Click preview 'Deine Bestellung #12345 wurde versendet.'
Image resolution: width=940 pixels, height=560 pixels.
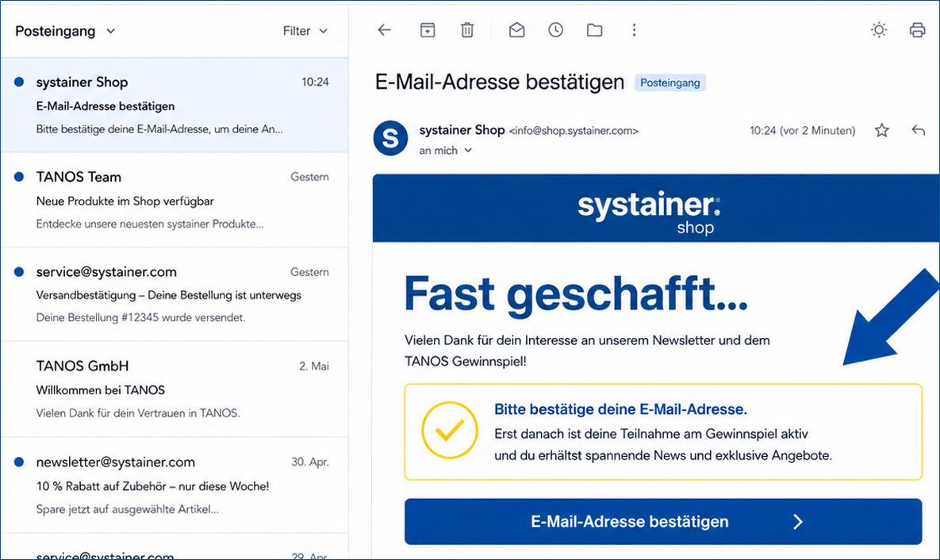pos(141,317)
